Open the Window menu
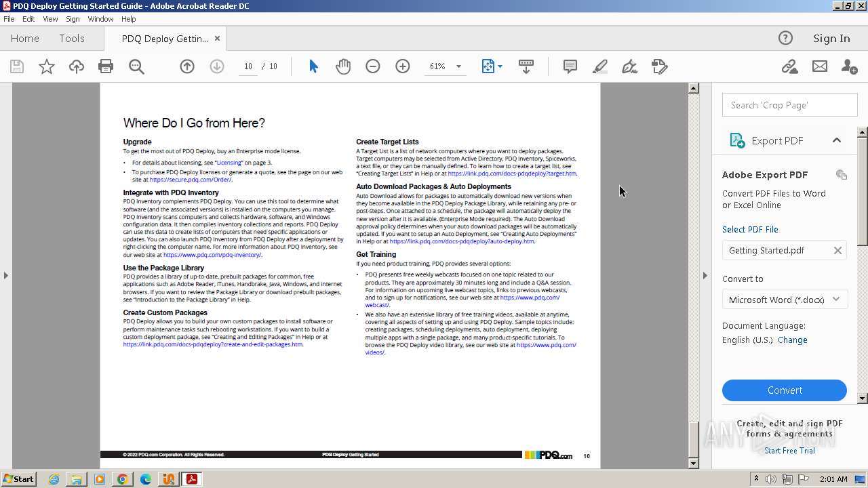This screenshot has height=488, width=868. point(100,19)
